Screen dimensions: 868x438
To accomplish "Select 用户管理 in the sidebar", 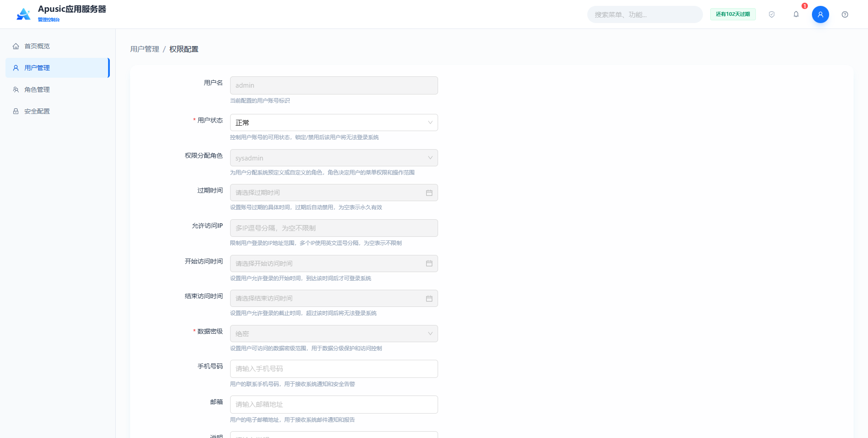I will 57,68.
